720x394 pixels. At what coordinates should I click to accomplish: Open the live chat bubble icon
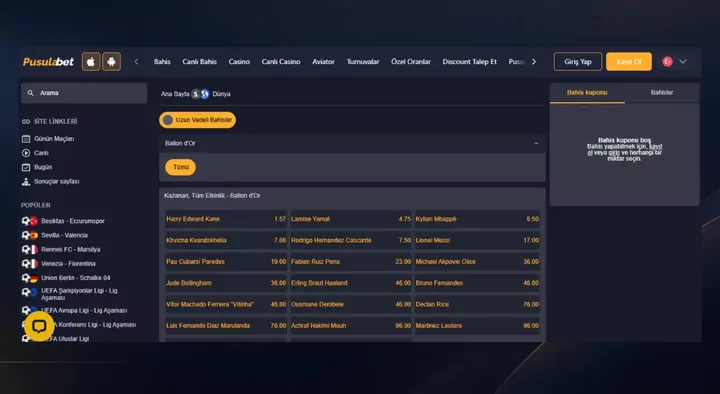39,326
